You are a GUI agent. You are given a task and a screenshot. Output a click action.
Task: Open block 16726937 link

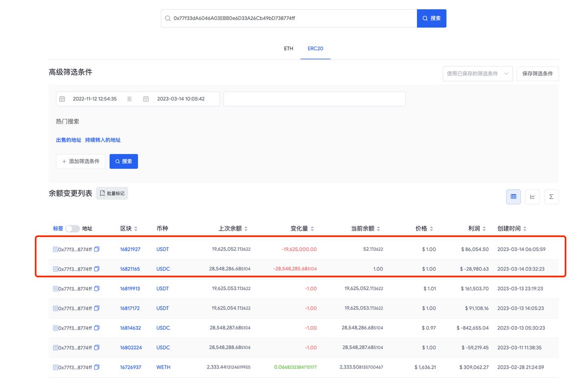pos(130,367)
